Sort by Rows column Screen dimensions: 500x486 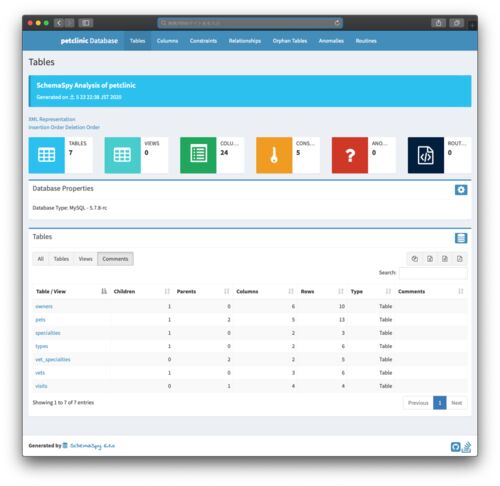point(322,291)
